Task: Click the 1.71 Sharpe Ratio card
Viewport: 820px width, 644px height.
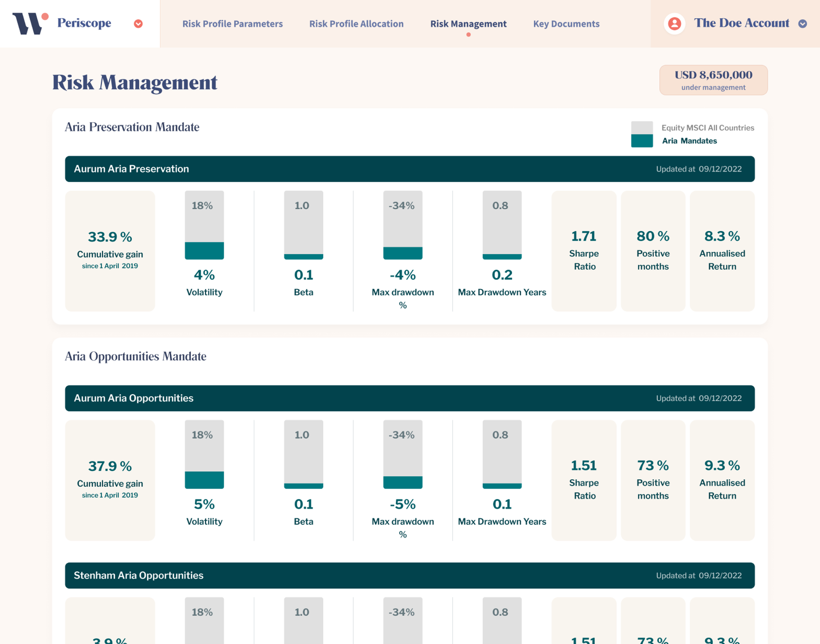Action: coord(583,251)
